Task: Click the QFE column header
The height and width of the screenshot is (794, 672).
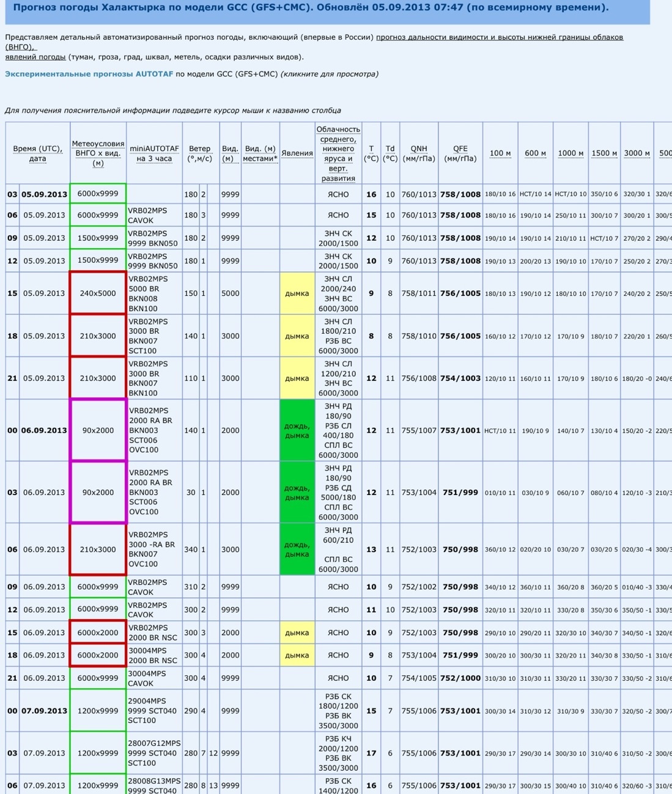Action: 460,153
